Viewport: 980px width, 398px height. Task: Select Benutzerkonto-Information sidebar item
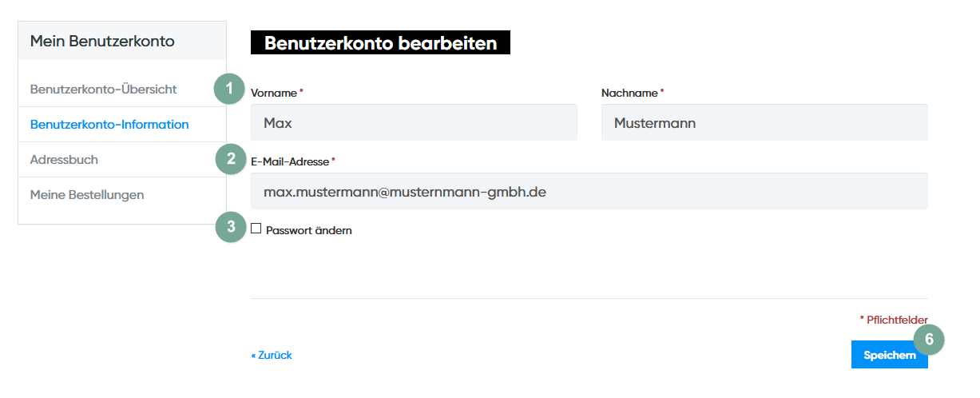[x=109, y=125]
